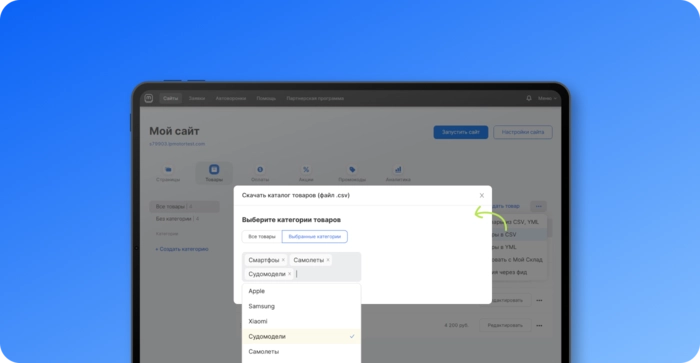Image resolution: width=700 pixels, height=363 pixels.
Task: Open the Меню dropdown in header
Action: click(x=547, y=98)
